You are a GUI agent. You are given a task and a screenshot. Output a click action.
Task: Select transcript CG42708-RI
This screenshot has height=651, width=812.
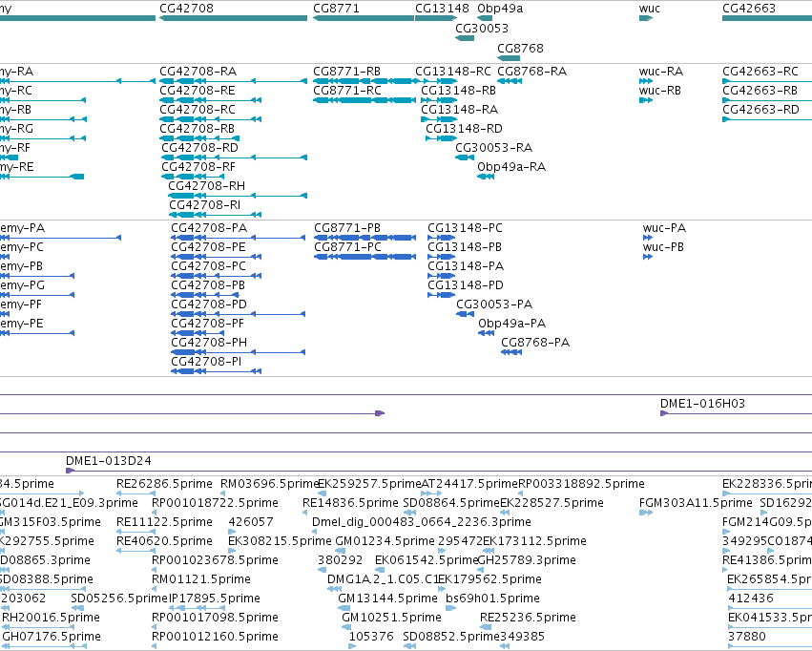click(215, 215)
